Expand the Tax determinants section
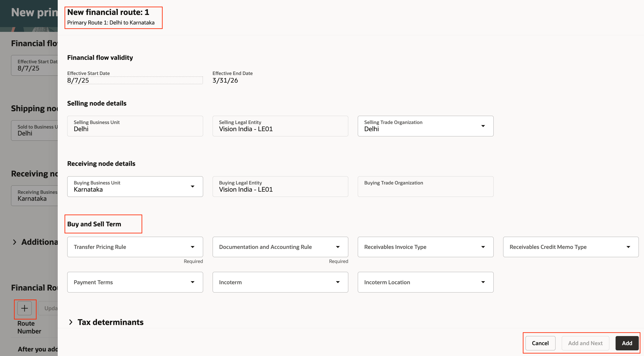The image size is (644, 356). click(x=71, y=322)
